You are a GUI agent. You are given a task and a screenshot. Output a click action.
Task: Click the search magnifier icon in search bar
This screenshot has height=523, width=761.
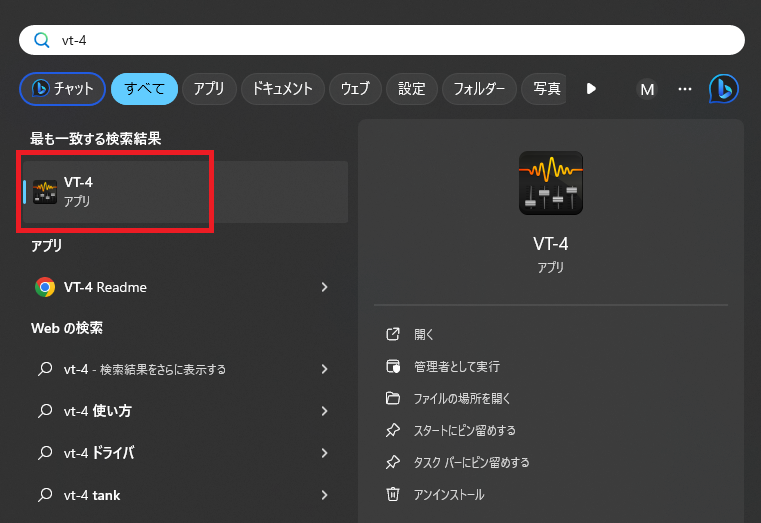42,40
